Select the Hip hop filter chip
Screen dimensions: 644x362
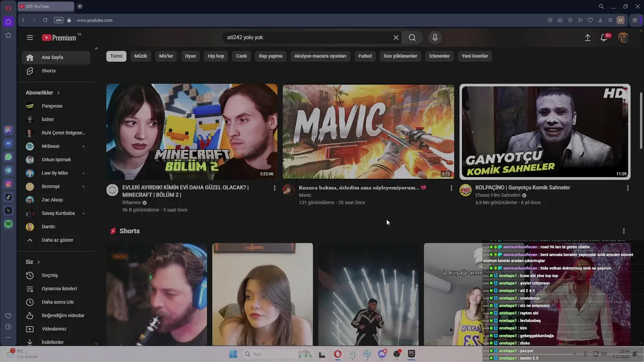click(216, 56)
